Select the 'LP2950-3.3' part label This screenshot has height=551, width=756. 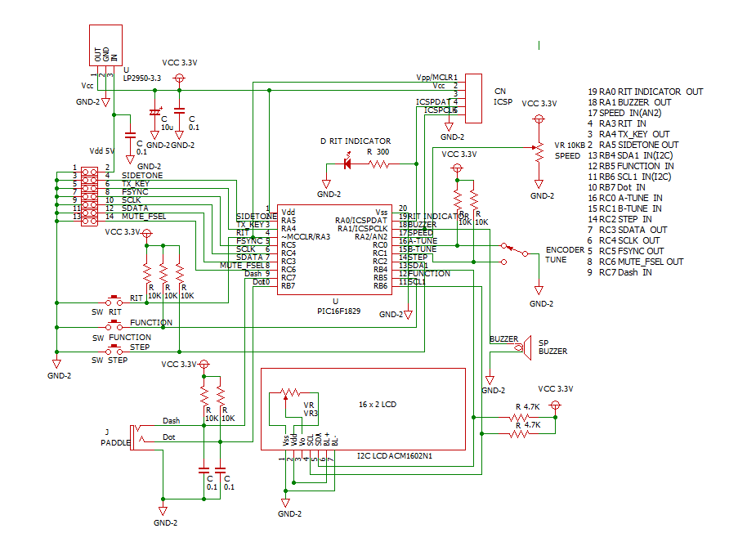point(142,78)
